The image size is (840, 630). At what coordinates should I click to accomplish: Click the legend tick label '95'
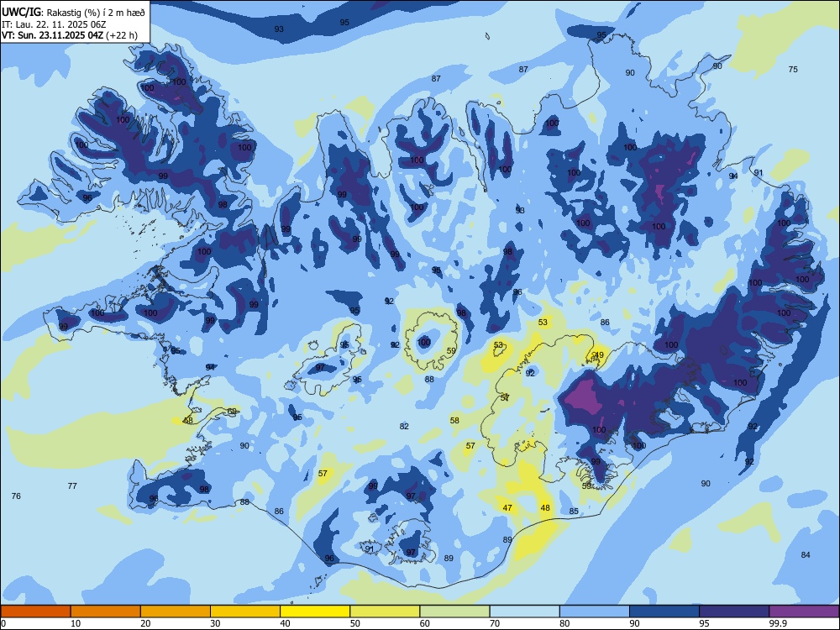[705, 623]
